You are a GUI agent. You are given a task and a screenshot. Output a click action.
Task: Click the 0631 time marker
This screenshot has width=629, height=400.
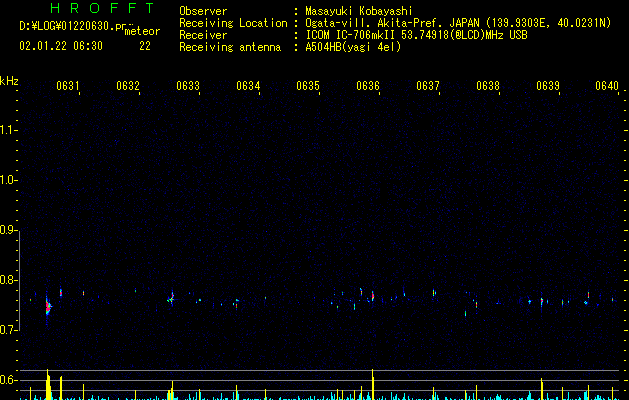[67, 85]
